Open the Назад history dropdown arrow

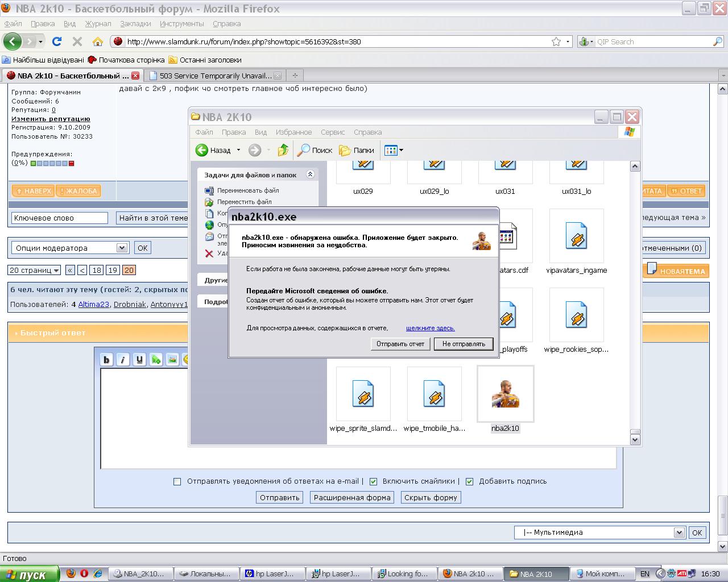[238, 150]
